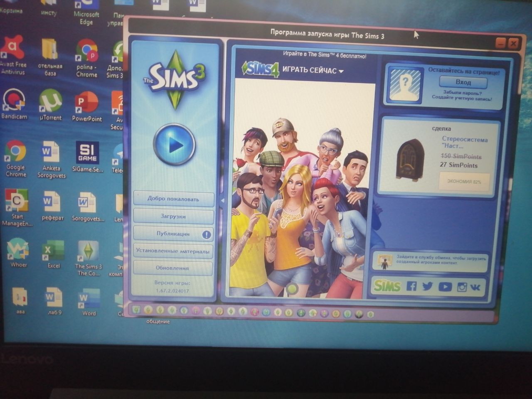Click the Вход login button

click(463, 82)
